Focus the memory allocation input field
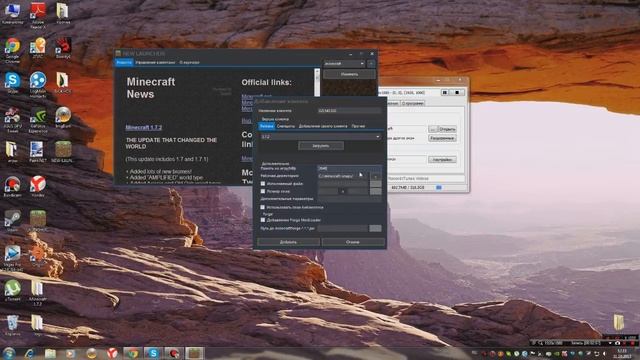Viewport: 640px width, 360px height. point(349,168)
